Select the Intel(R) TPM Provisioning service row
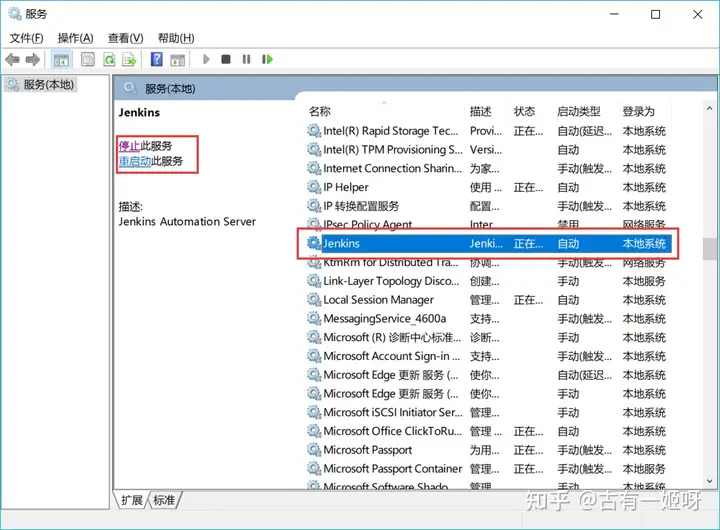Screen dimensions: 720x530 pyautogui.click(x=488, y=150)
